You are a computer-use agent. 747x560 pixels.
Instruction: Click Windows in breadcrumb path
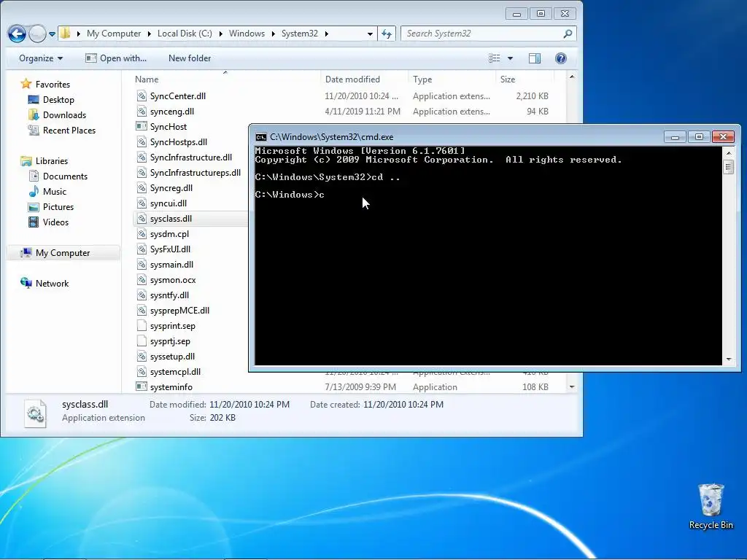tap(247, 34)
